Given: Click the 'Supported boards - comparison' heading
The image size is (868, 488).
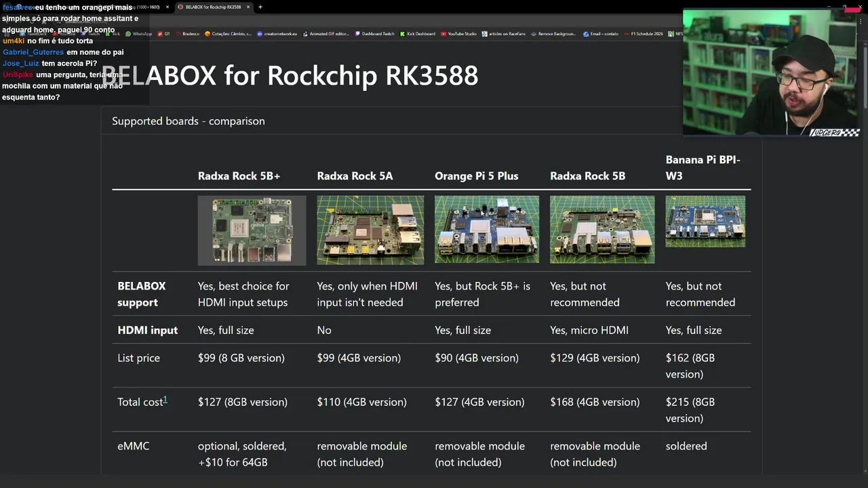Looking at the screenshot, I should [x=189, y=121].
